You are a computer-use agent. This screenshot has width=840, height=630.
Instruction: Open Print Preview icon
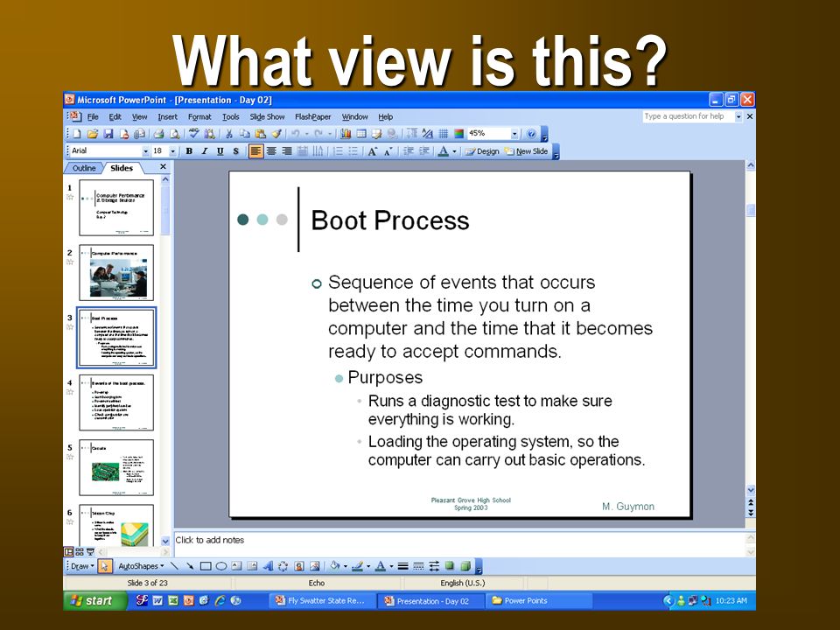[175, 133]
